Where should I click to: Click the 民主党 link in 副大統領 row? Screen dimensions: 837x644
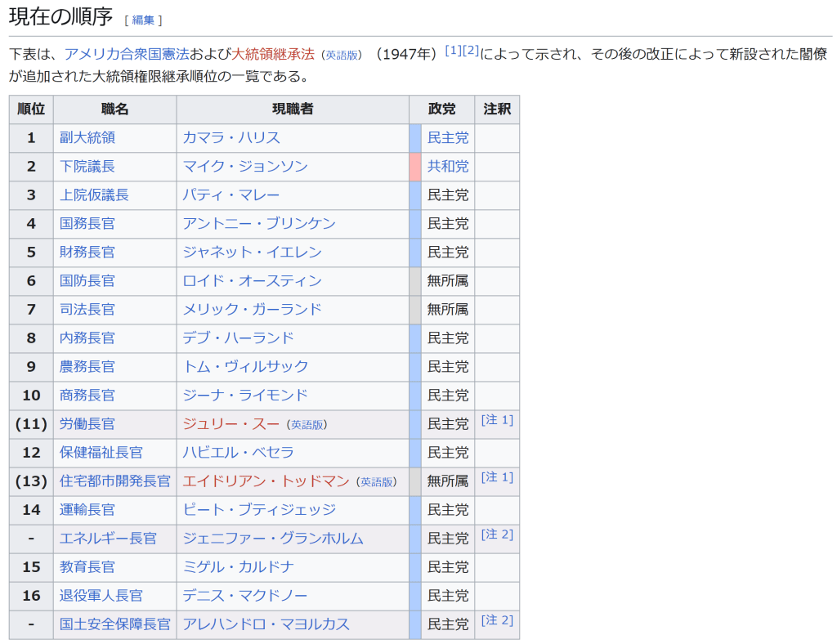pos(448,138)
